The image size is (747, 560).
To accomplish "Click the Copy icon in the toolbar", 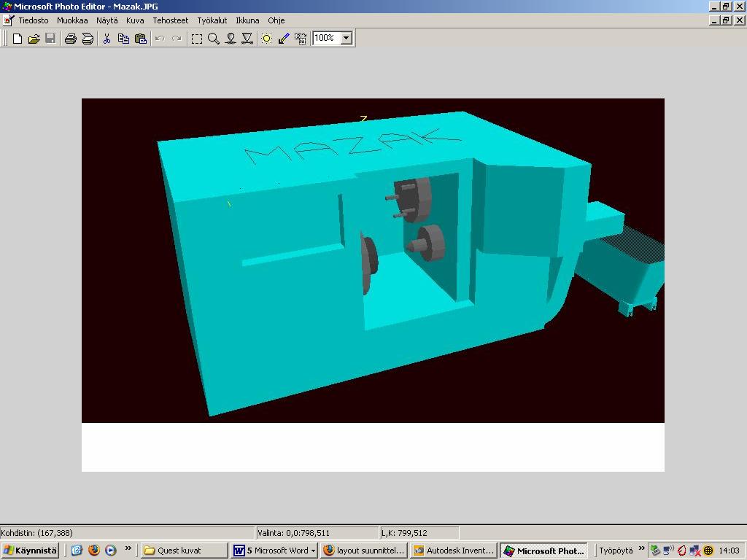I will coord(123,39).
